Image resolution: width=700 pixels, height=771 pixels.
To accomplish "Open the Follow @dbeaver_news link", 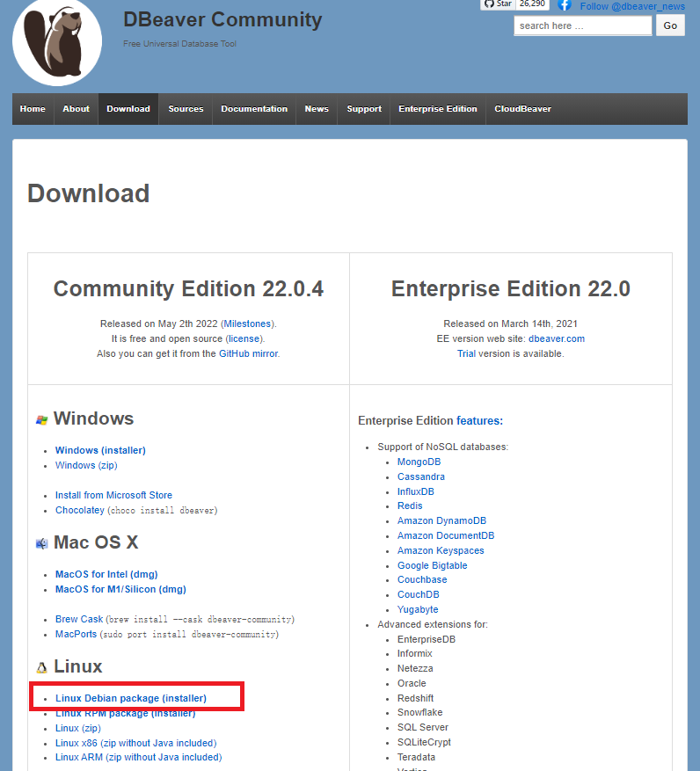I will point(632,6).
